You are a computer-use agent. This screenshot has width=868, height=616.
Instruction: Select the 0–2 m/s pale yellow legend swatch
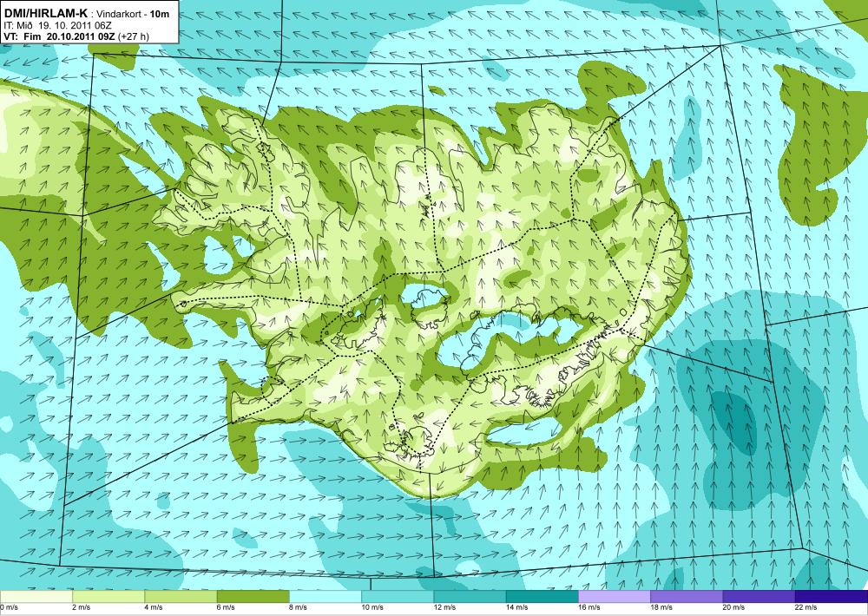(x=36, y=597)
